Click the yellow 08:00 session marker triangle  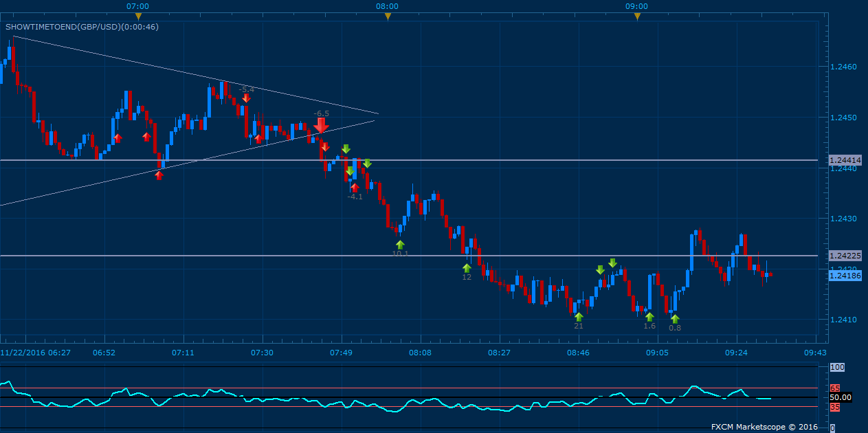(388, 16)
